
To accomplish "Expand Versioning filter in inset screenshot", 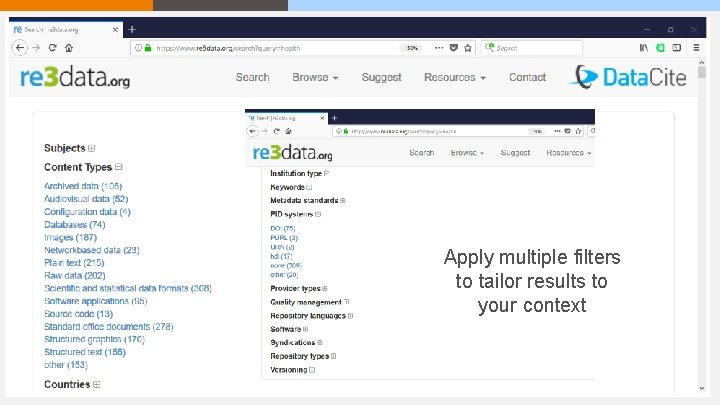I will [312, 370].
